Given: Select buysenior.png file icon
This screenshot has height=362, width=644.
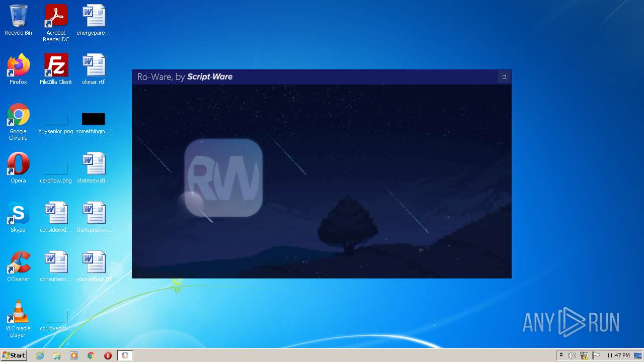Looking at the screenshot, I should click(56, 123).
